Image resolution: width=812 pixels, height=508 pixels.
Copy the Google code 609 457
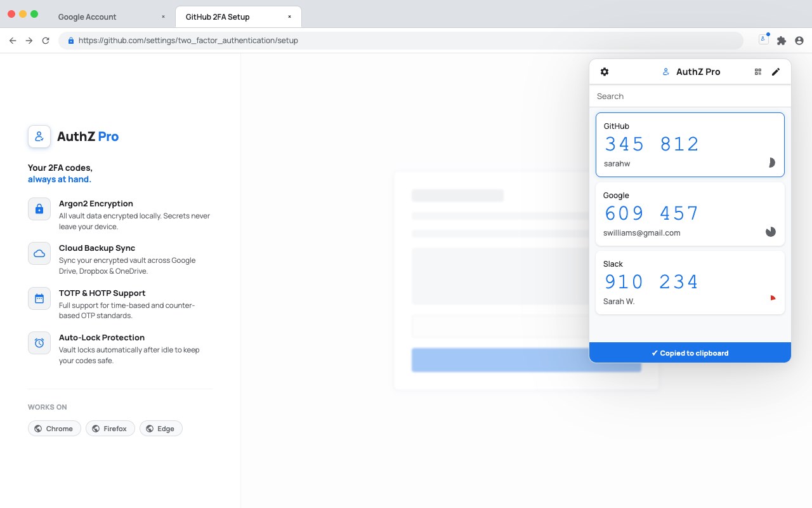(x=652, y=213)
